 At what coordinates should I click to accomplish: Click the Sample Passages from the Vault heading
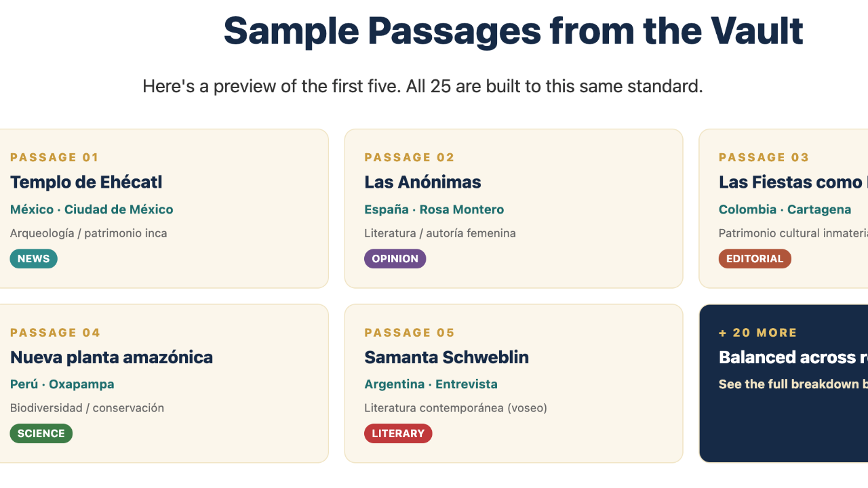pyautogui.click(x=513, y=30)
